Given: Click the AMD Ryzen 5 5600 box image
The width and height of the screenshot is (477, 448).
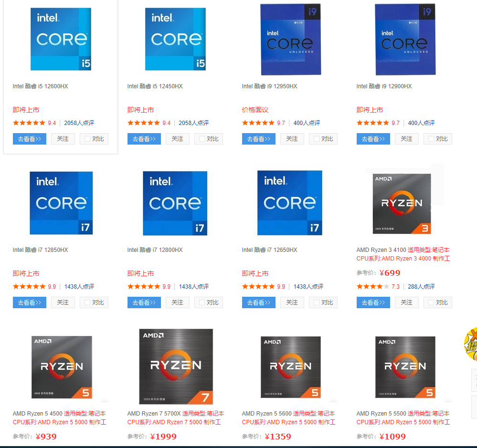Looking at the screenshot, I should (290, 366).
